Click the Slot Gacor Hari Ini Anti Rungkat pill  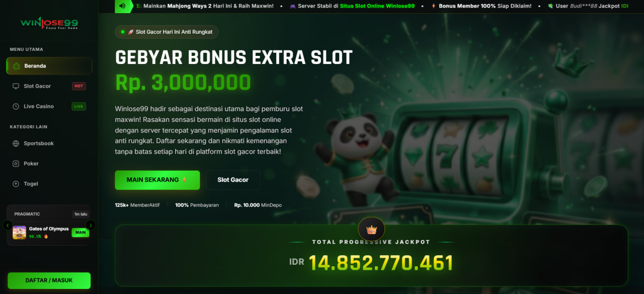(167, 32)
